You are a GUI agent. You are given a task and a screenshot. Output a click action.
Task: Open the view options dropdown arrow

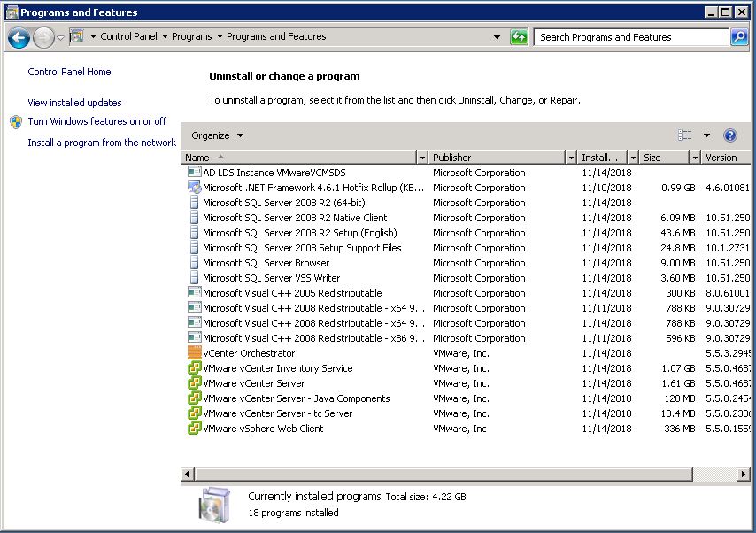706,135
